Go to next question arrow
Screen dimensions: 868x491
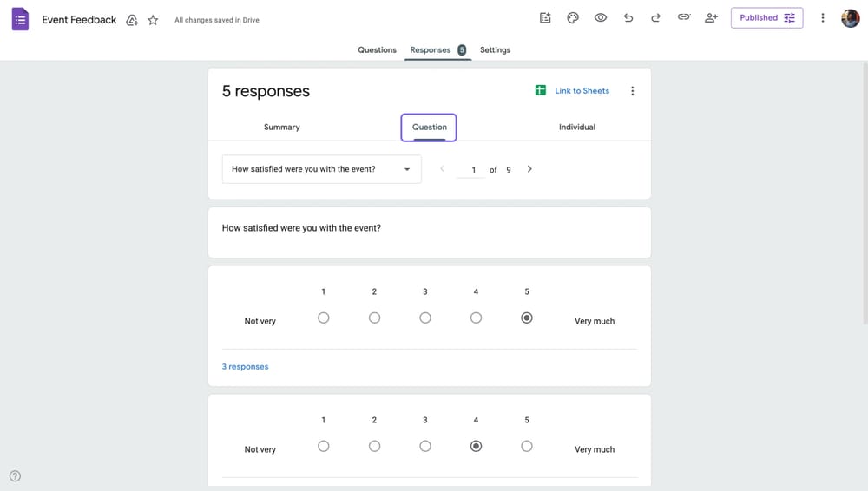click(529, 169)
